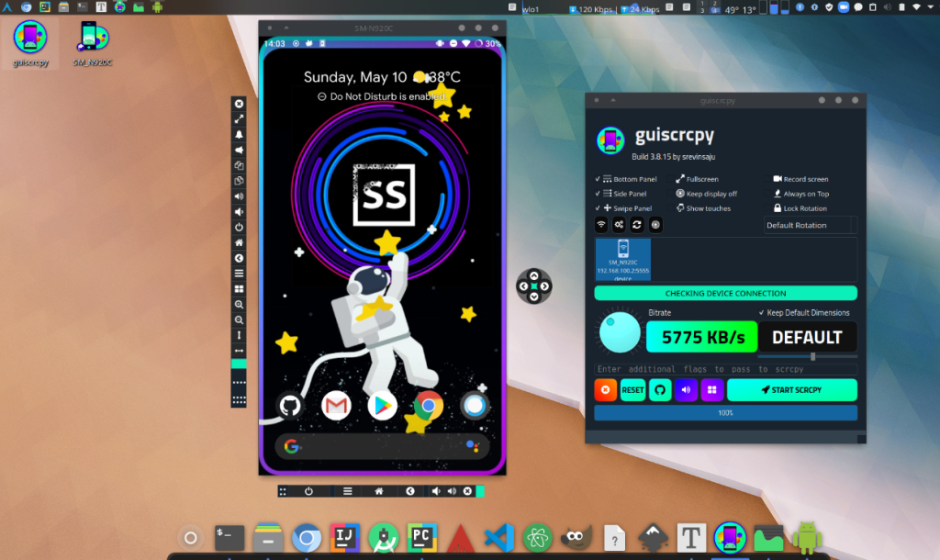Click CHECKING DEVICE CONNECTION status bar
Screen dimensions: 940x560
point(725,293)
